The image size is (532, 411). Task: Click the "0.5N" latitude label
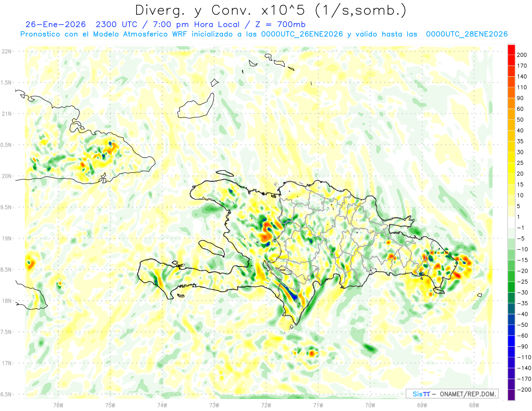coord(7,145)
